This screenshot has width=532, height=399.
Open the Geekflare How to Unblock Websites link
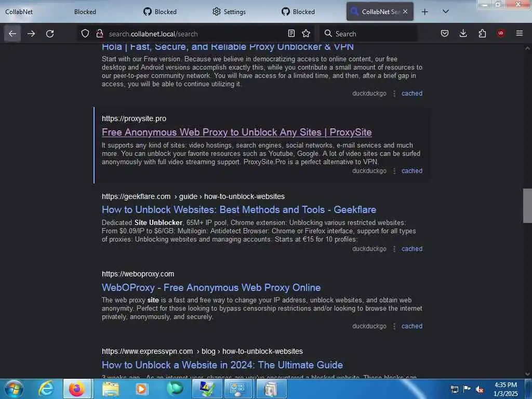point(239,210)
